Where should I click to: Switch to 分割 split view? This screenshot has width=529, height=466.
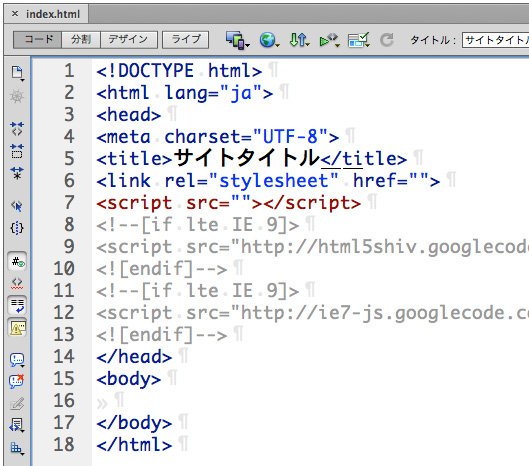coord(81,39)
